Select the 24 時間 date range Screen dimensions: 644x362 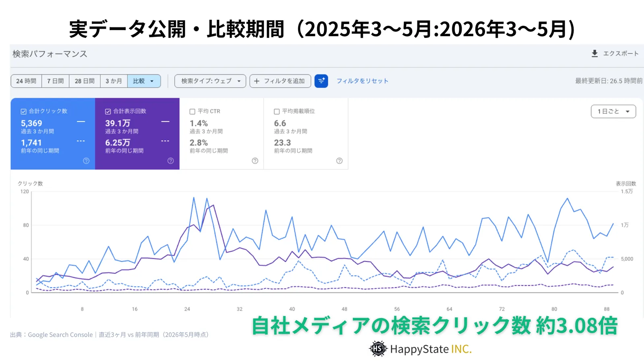tap(26, 81)
